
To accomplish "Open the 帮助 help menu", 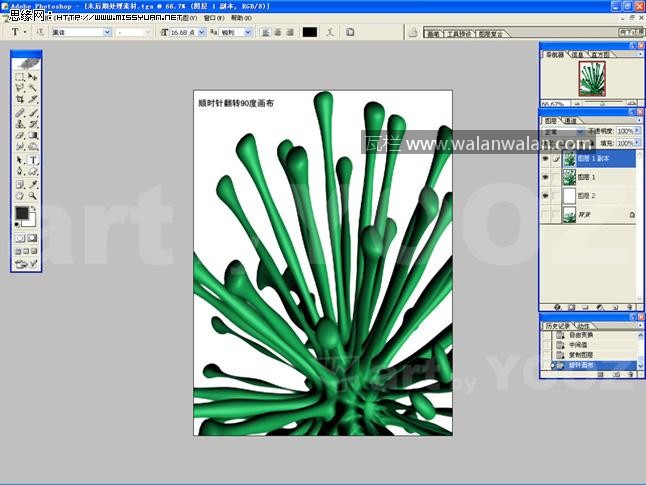I will tap(241, 18).
